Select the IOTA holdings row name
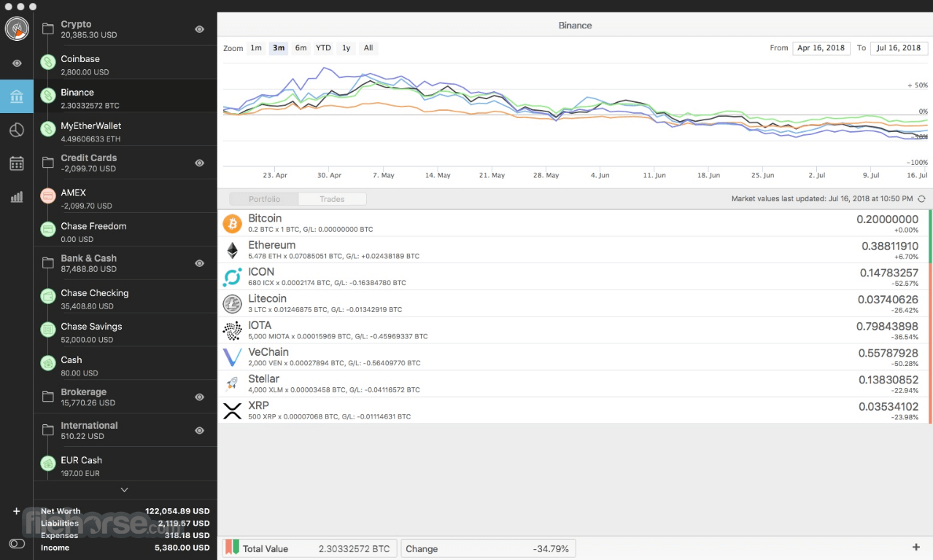933x560 pixels. [x=260, y=325]
